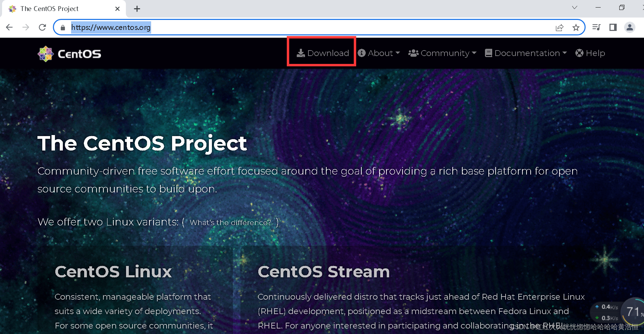Click "What's the difference?" link

[x=230, y=223]
